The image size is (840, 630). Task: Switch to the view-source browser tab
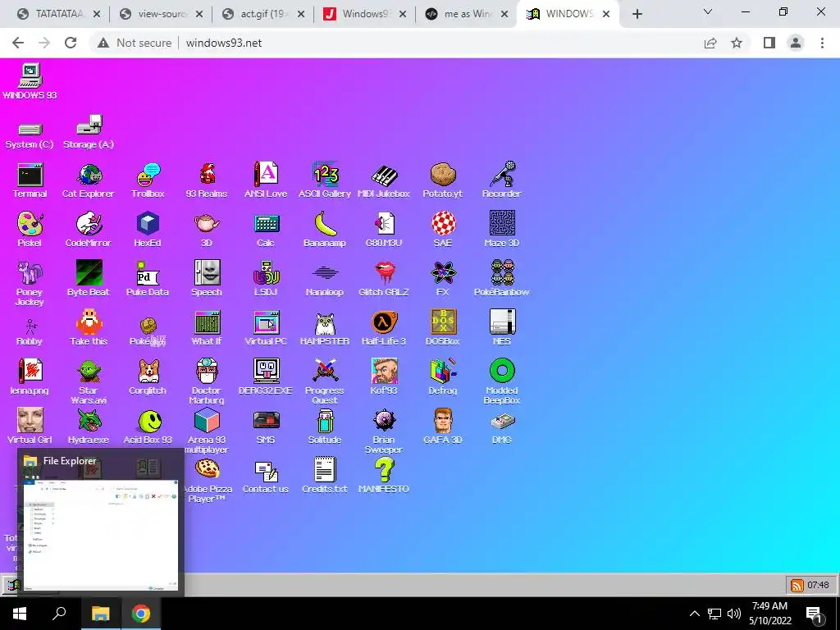click(x=161, y=14)
